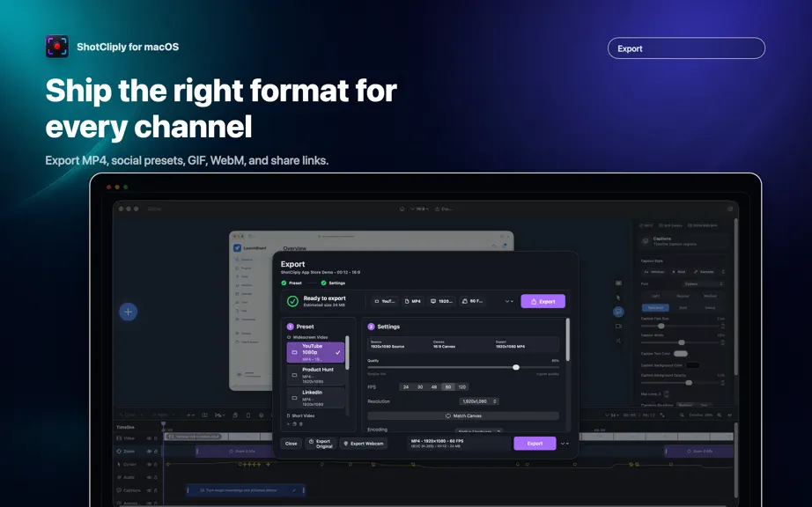Image resolution: width=812 pixels, height=507 pixels.
Task: Click the duplicate preset icon below Short Video
Action: (295, 423)
